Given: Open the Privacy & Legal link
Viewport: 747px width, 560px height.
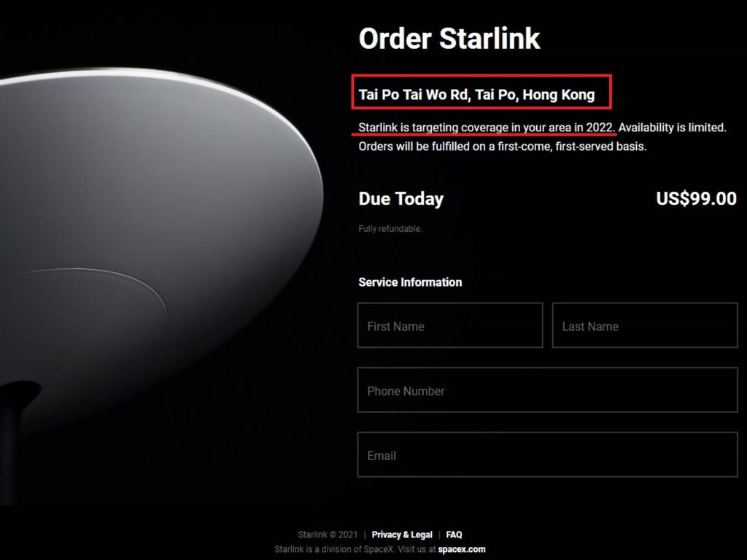Looking at the screenshot, I should coord(402,534).
